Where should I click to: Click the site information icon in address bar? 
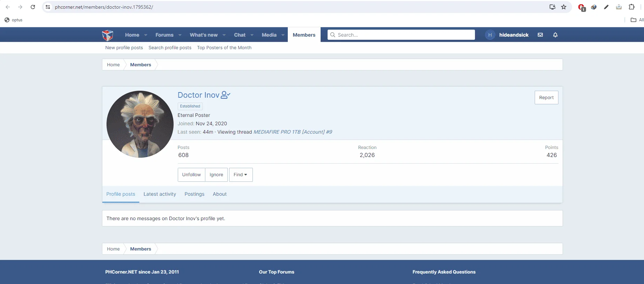click(x=48, y=7)
